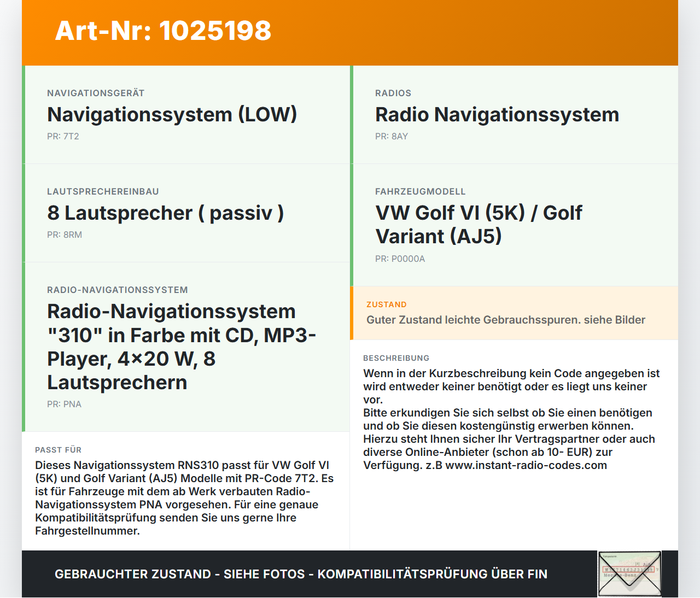This screenshot has width=700, height=598.
Task: Select the 8 Lautsprecher (passiv) heading
Action: point(165,213)
